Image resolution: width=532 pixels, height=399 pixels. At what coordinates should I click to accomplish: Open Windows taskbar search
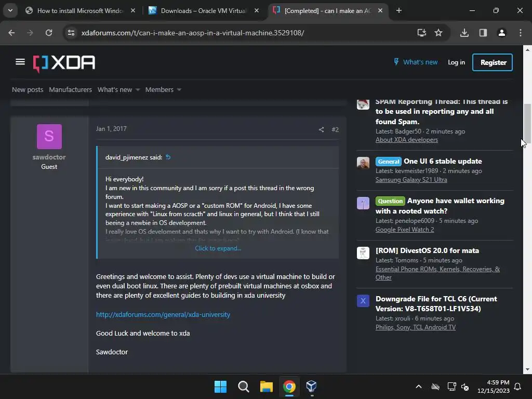244,387
